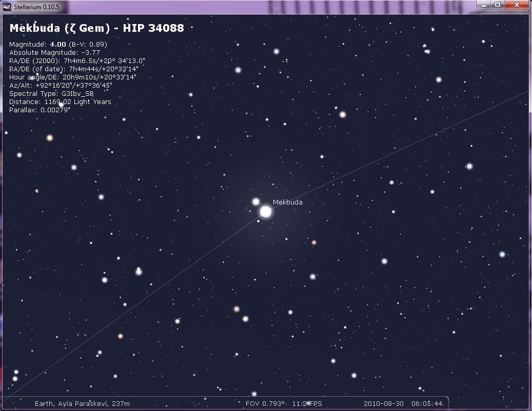Click the Distance in Light Years line
The width and height of the screenshot is (532, 411).
coord(60,102)
